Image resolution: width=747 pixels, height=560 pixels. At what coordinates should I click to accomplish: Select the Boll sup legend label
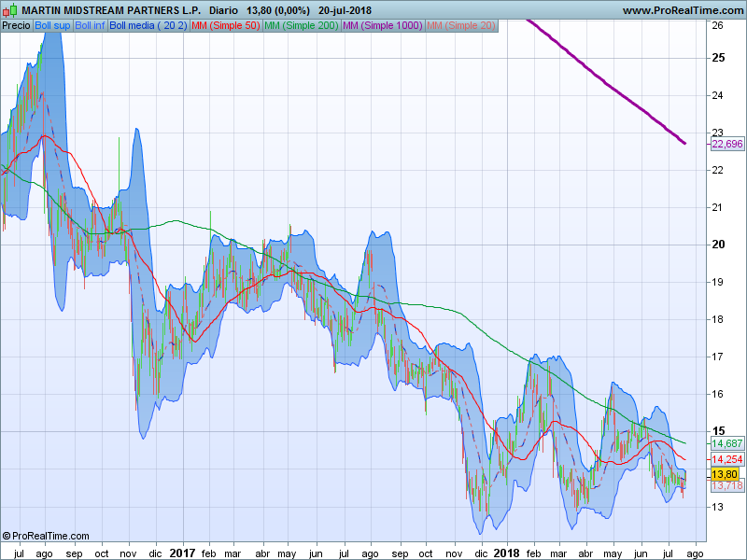52,26
